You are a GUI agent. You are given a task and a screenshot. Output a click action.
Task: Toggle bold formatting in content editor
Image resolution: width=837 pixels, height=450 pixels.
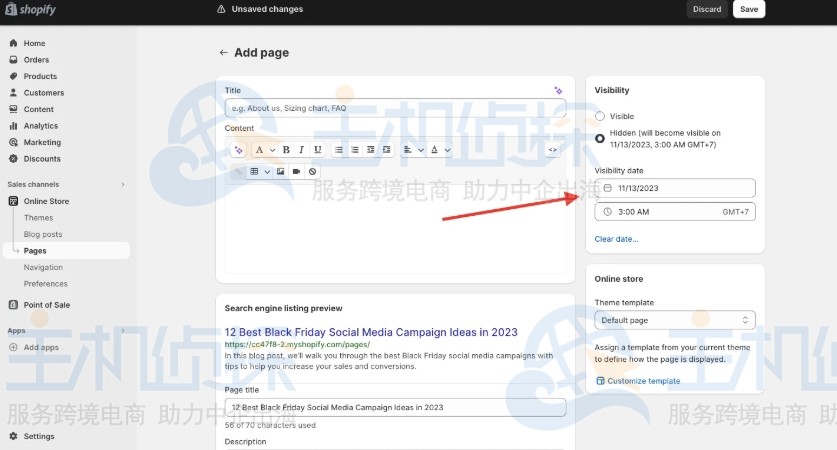click(286, 150)
